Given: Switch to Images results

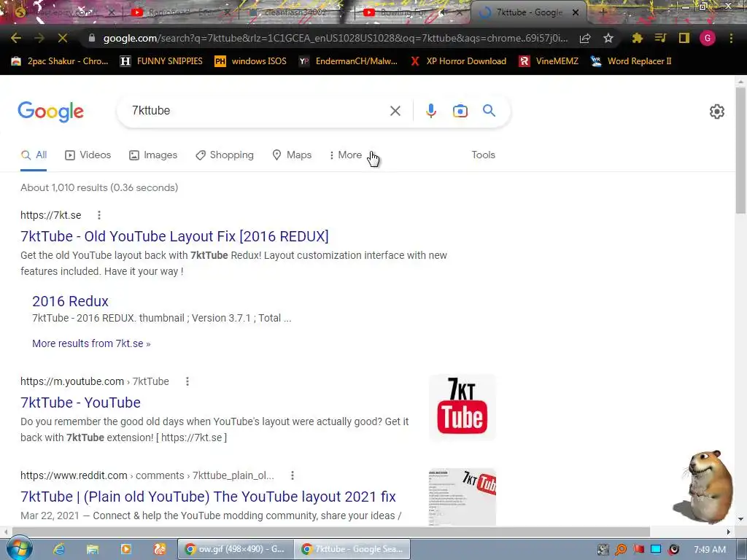Looking at the screenshot, I should click(153, 155).
